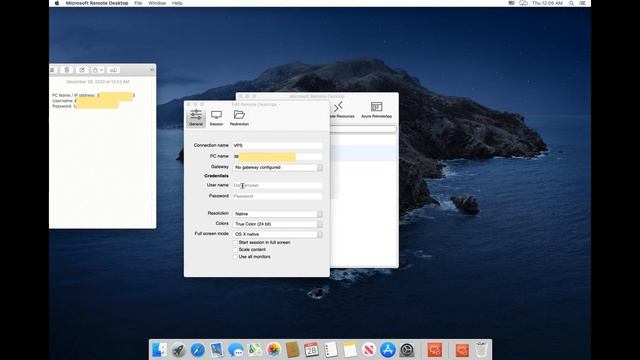This screenshot has width=640, height=360.
Task: Click the table icon in Notes toolbar
Action: coord(113,70)
